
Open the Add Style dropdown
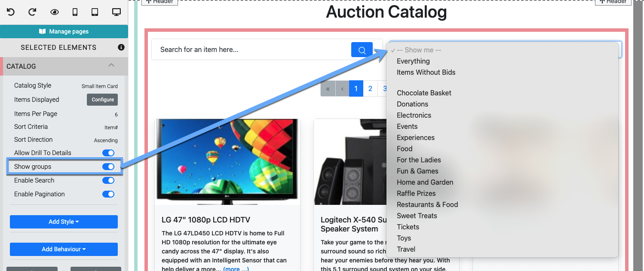pos(64,222)
